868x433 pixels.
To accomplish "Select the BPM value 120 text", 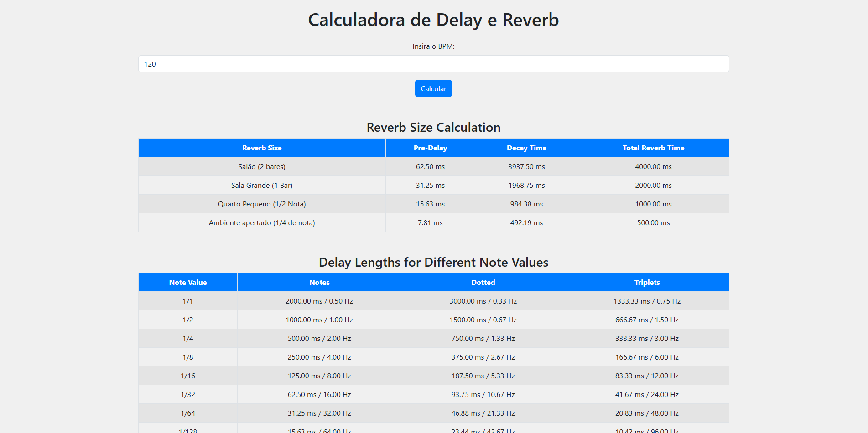I will (150, 64).
